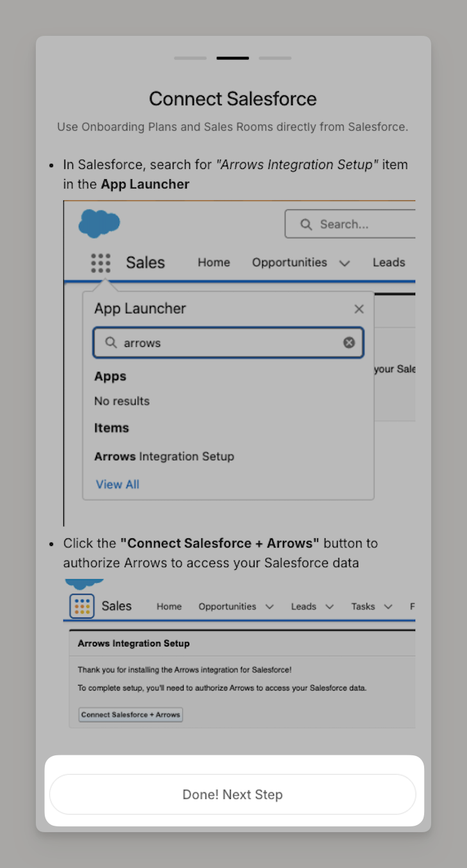Screen dimensions: 467x868
Task: Open the Opportunities tab in first screenshot
Action: point(289,262)
